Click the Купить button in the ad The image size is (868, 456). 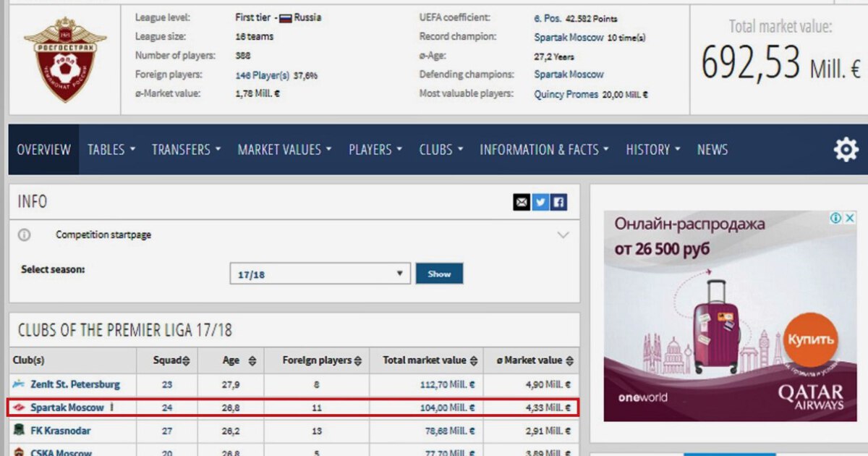coord(810,339)
